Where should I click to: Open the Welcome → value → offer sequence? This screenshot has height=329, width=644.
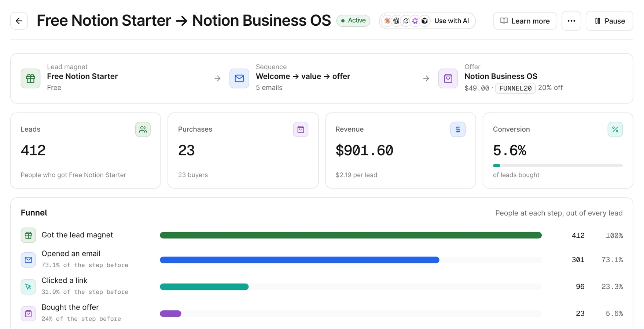click(303, 76)
